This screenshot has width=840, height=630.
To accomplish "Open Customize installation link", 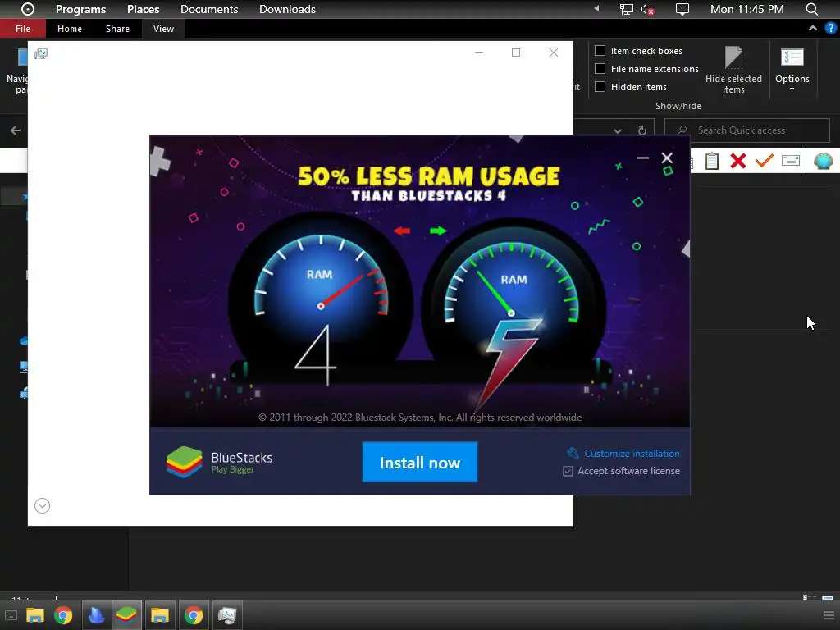I will 632,453.
